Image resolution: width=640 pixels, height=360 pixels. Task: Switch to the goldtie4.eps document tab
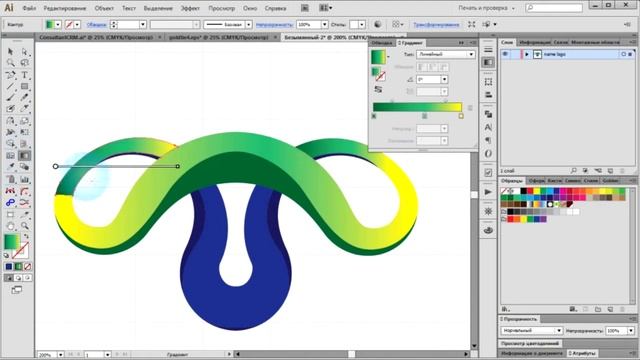point(218,37)
